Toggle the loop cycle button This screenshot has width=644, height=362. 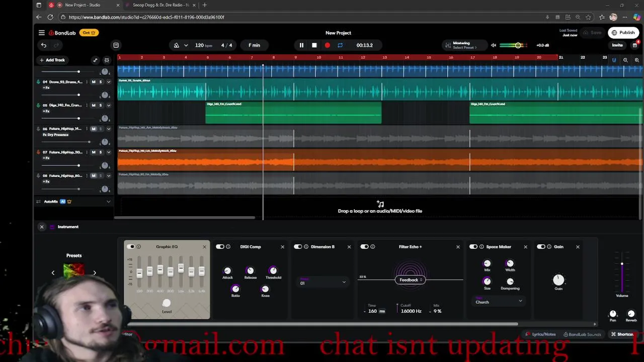click(340, 45)
